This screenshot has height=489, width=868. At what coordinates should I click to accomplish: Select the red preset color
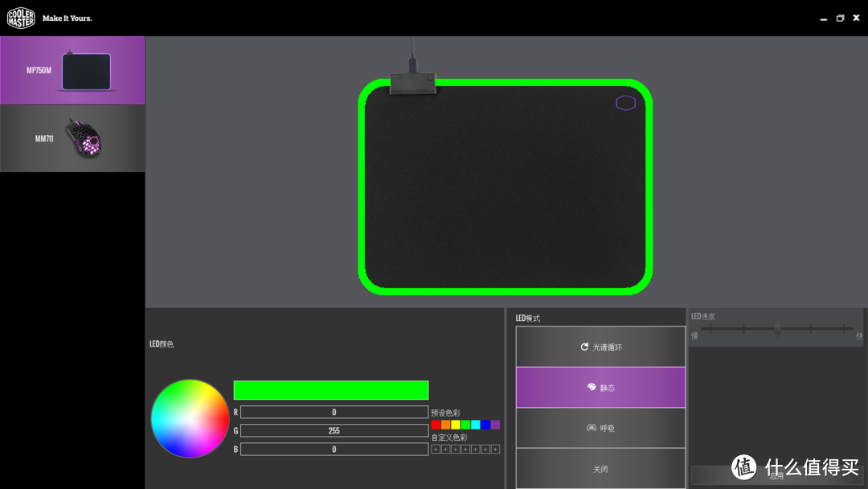tap(436, 425)
